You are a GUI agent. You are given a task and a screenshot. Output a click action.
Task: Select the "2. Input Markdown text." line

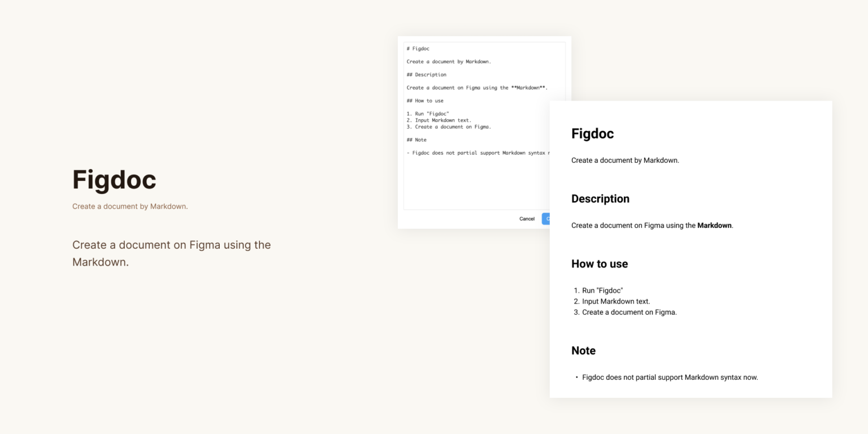[439, 120]
